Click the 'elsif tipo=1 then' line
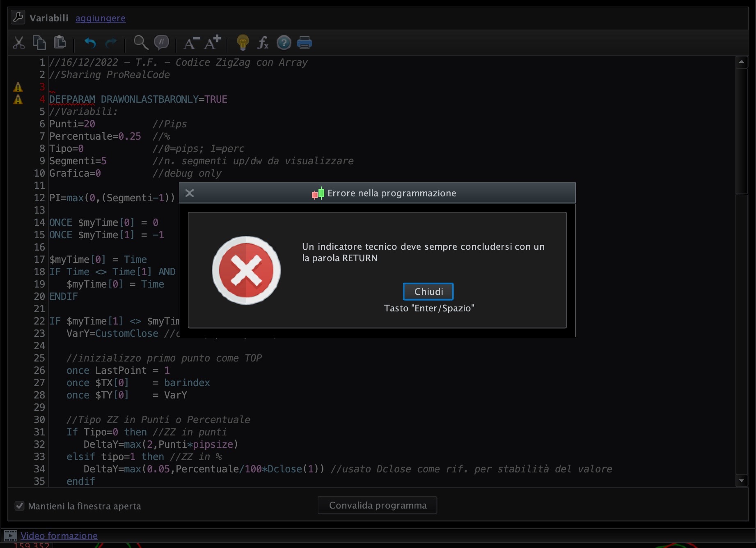756x548 pixels. pyautogui.click(x=115, y=457)
